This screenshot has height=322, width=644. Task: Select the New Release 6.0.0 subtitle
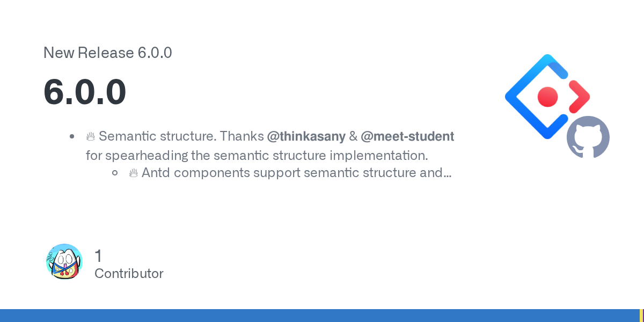click(107, 53)
